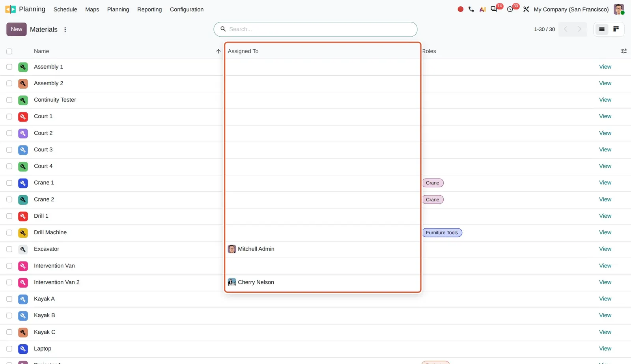Open My Company (San Francisco) company switcher

click(571, 9)
